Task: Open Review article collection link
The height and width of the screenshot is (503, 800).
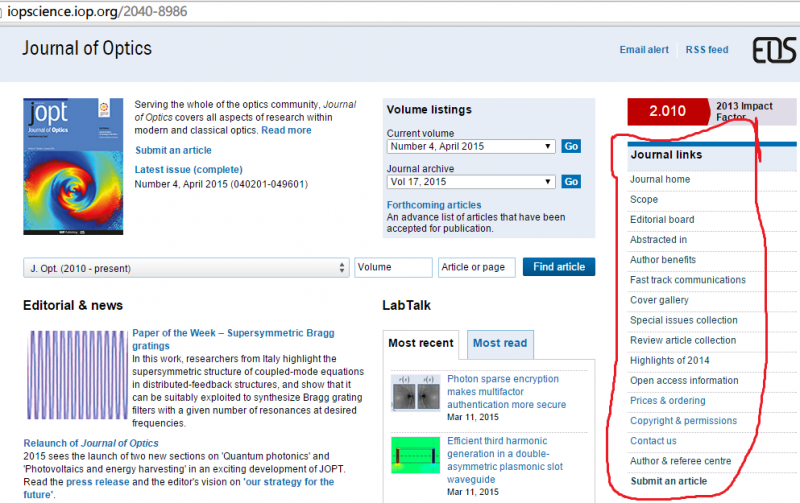Action: [683, 340]
